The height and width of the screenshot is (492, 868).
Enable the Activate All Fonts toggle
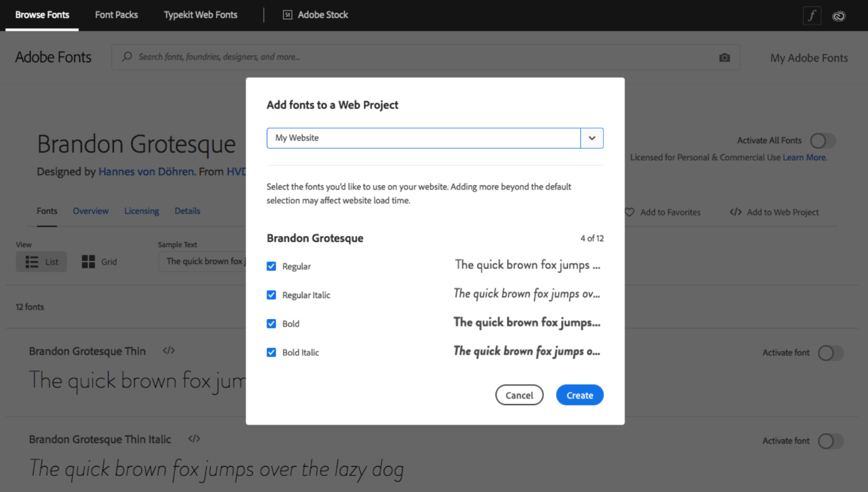823,141
